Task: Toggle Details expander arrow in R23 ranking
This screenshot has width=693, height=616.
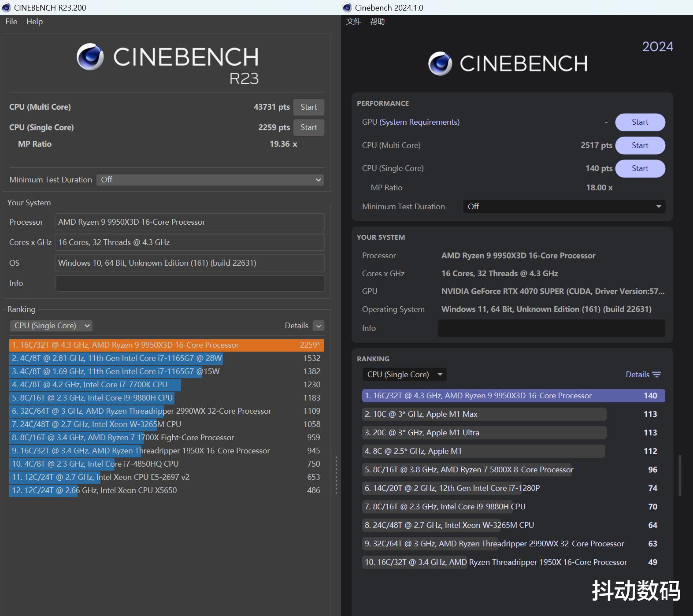Action: point(319,326)
